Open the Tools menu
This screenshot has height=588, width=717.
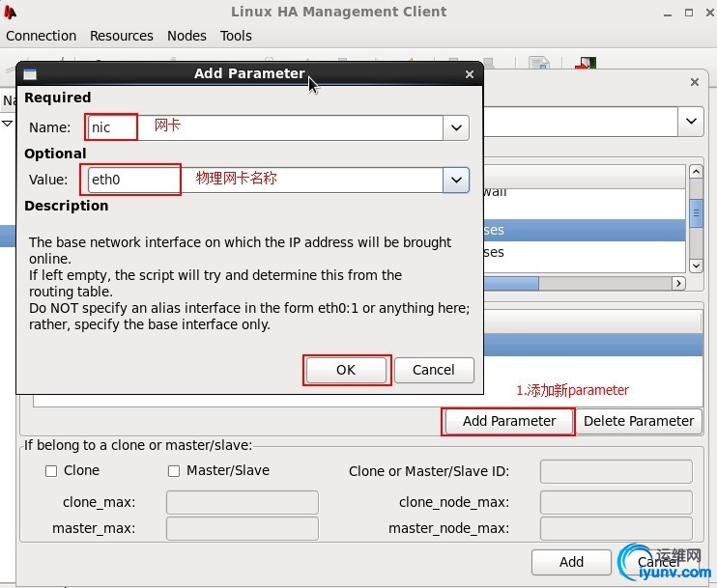point(236,36)
